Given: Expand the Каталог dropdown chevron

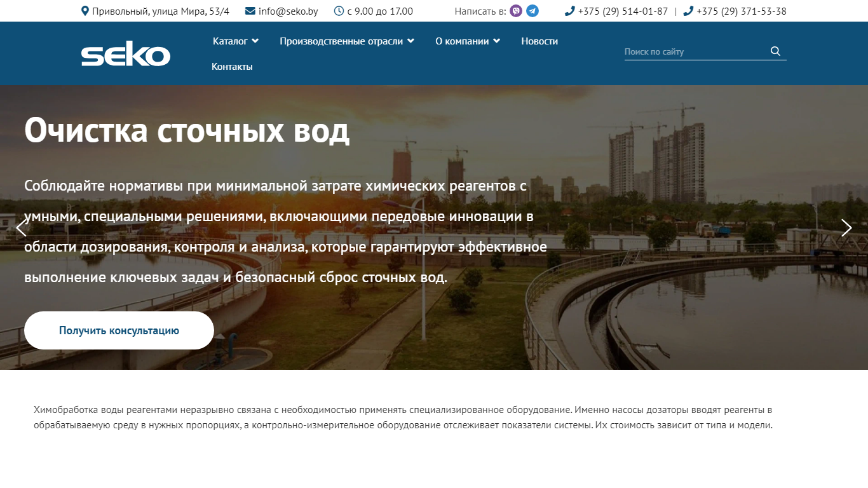Looking at the screenshot, I should 255,41.
